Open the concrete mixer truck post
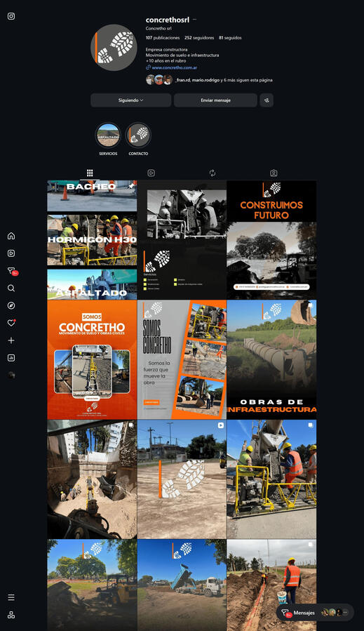 coord(271,479)
